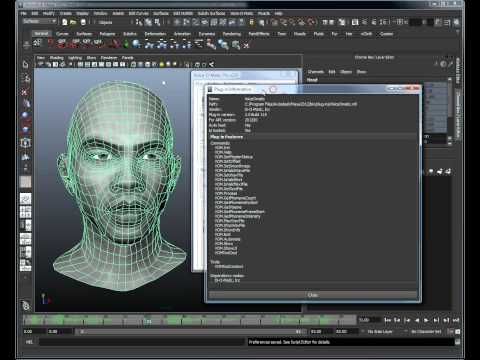Switch to the Polygons shelf tab
480x360 pixels.
107,34
